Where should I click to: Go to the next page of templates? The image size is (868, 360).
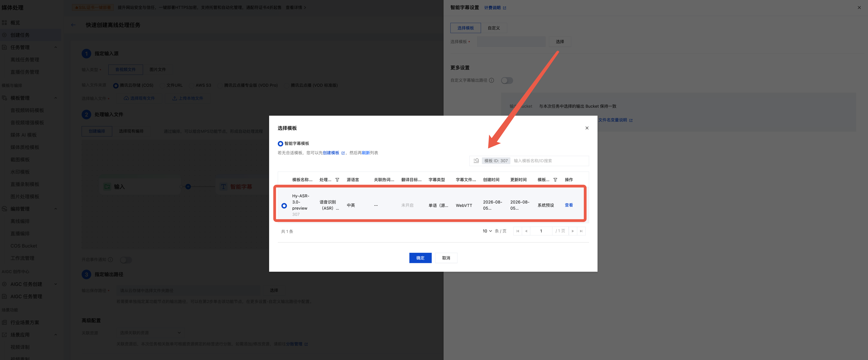[x=573, y=231]
